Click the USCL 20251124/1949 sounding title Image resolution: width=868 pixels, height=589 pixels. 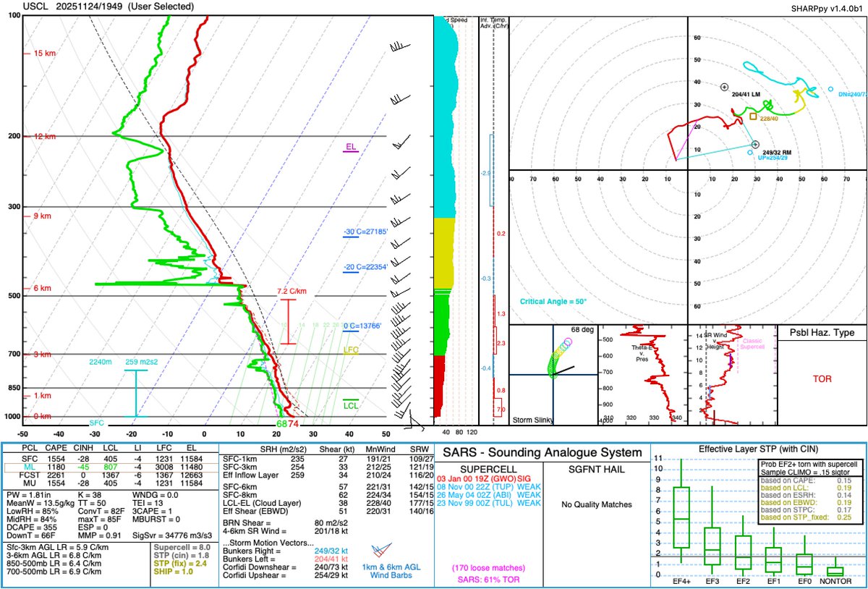(109, 7)
